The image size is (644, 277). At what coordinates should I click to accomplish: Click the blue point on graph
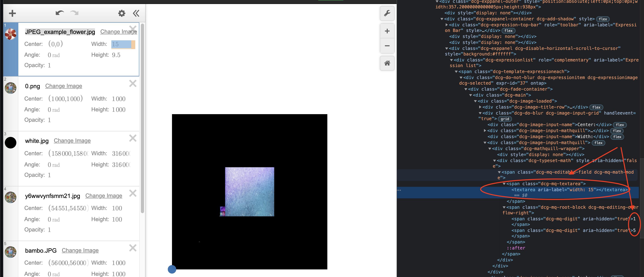click(x=172, y=269)
